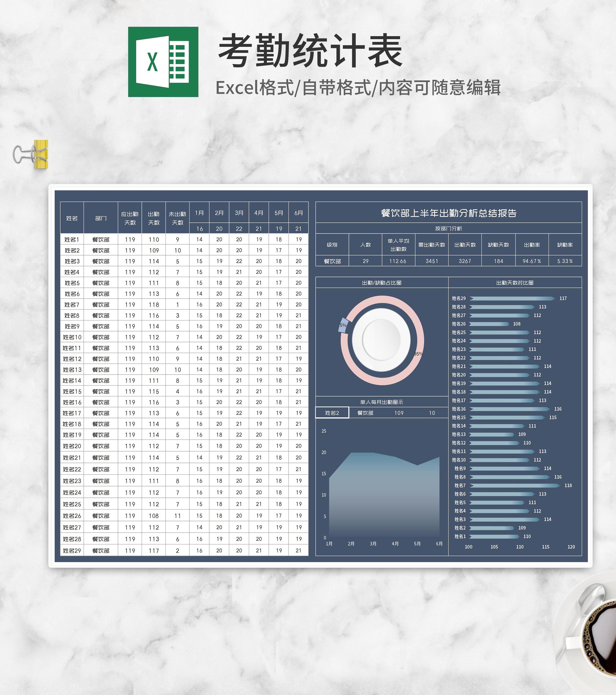The height and width of the screenshot is (695, 616).
Task: Select the 姓名15 row name cell
Action: pos(72,391)
